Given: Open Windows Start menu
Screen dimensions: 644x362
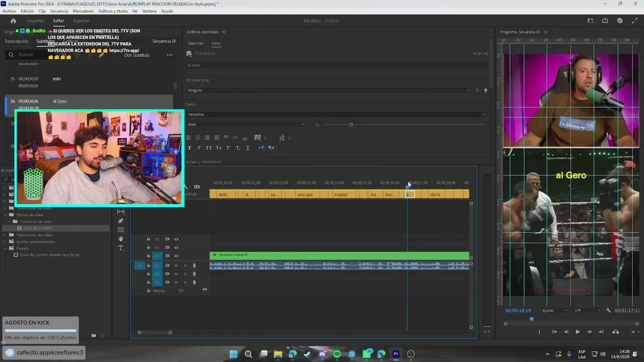Looking at the screenshot, I should coord(233,354).
